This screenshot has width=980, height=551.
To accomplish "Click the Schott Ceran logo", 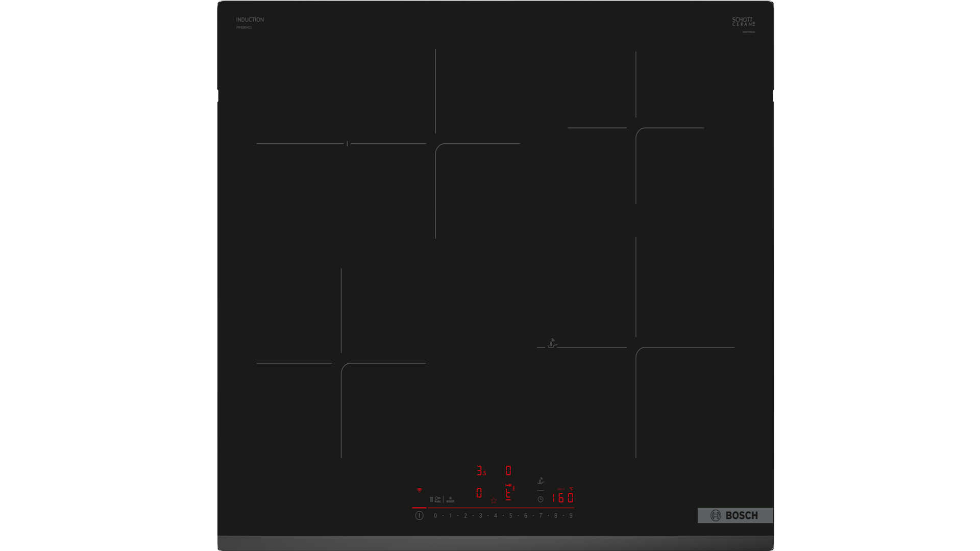I will pyautogui.click(x=743, y=22).
